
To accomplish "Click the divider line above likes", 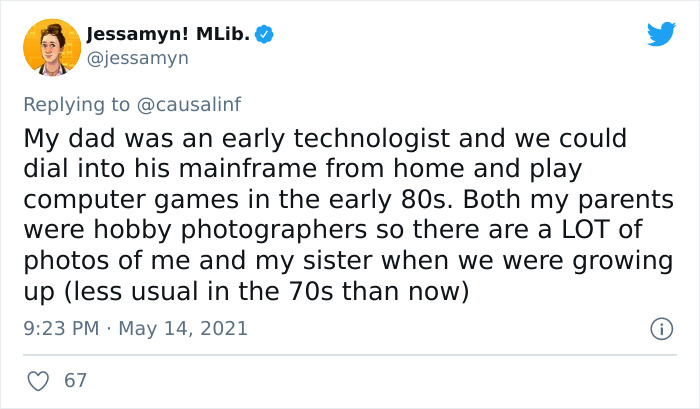I will pyautogui.click(x=350, y=355).
